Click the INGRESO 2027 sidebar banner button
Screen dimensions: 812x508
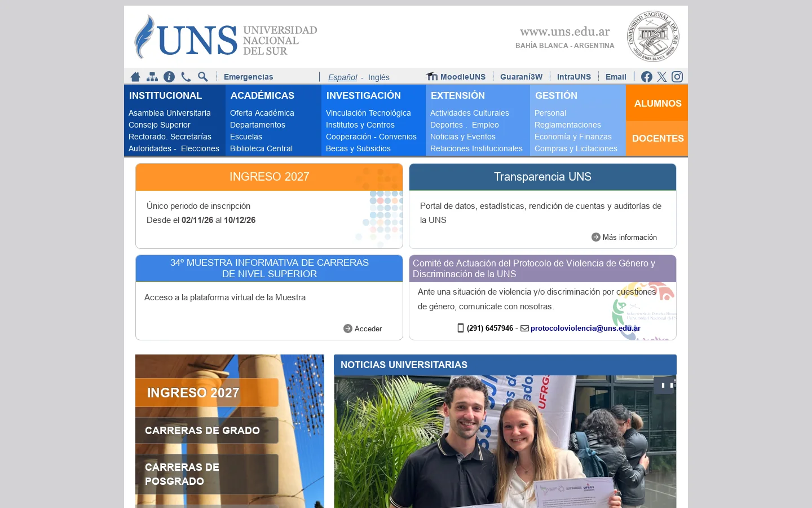[207, 392]
